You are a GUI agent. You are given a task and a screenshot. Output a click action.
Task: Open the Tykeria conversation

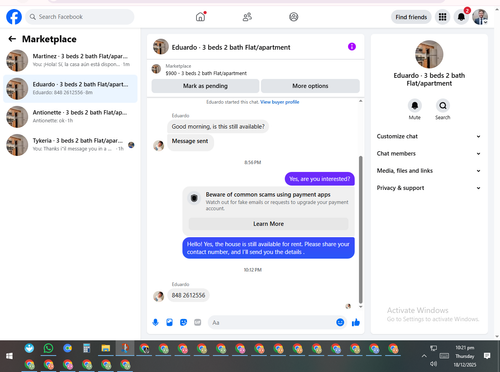70,145
